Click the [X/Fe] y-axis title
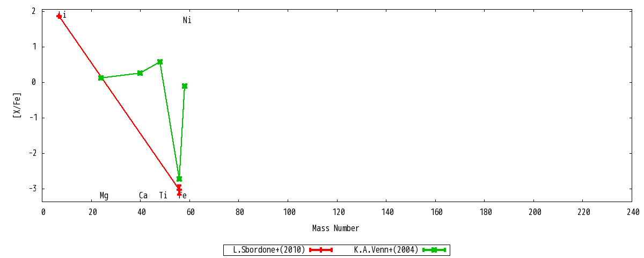 [17, 105]
